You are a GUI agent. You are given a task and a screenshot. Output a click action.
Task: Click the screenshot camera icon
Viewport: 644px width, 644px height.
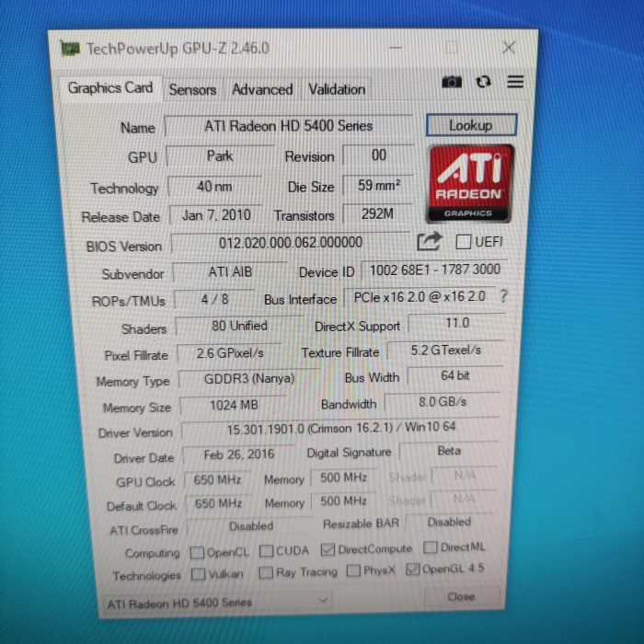point(452,82)
